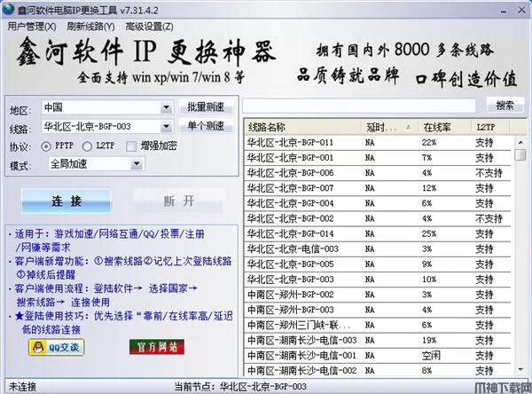
Task: Select row 华北区-北京-BGP-011
Action: 378,143
